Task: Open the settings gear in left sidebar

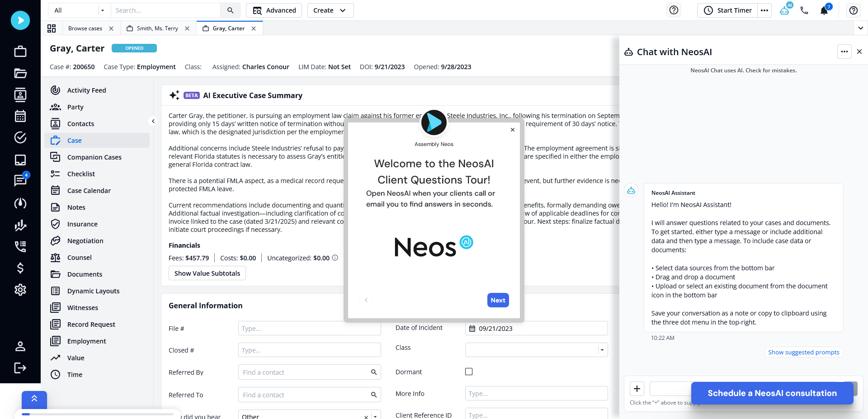Action: (x=20, y=290)
